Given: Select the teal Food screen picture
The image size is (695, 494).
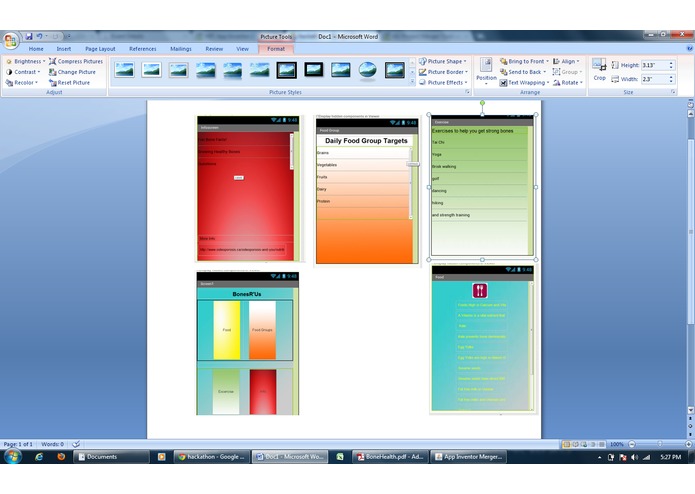Looking at the screenshot, I should 483,338.
